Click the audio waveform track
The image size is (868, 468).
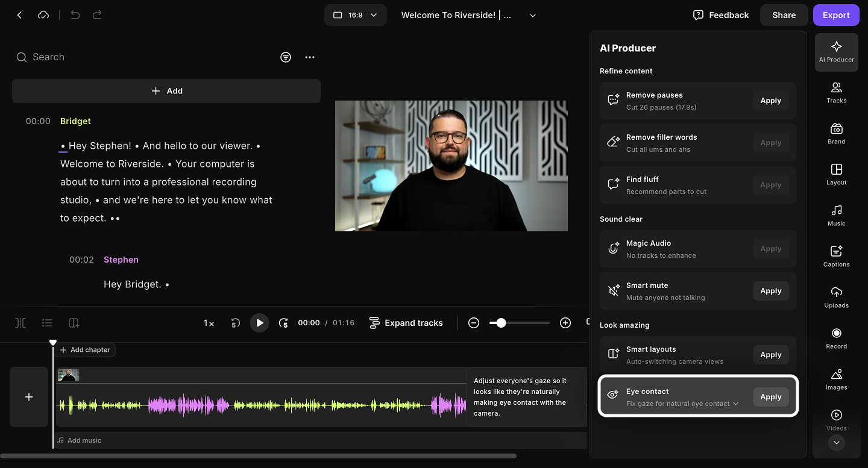[260, 405]
